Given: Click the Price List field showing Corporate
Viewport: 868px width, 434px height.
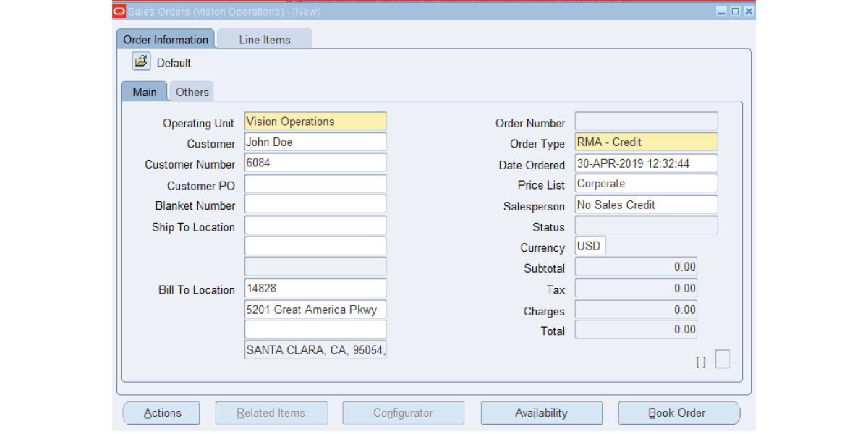Looking at the screenshot, I should 646,184.
